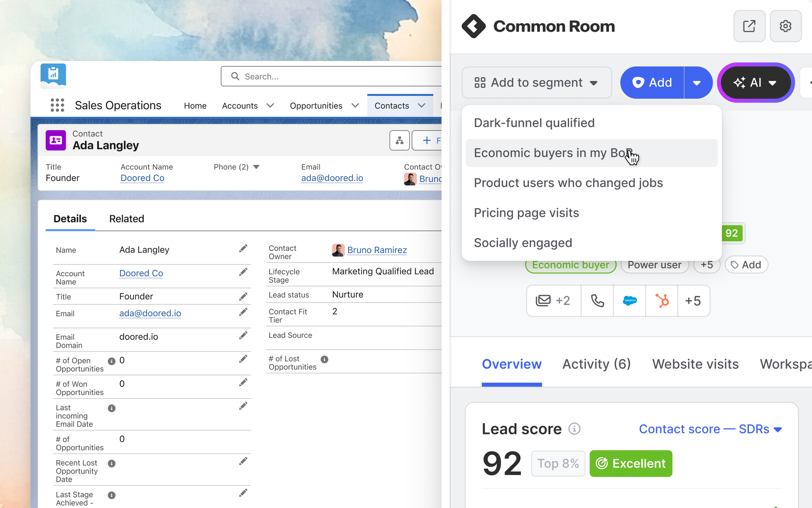Click the email envelope +2 icon
This screenshot has height=508, width=812.
pos(553,301)
